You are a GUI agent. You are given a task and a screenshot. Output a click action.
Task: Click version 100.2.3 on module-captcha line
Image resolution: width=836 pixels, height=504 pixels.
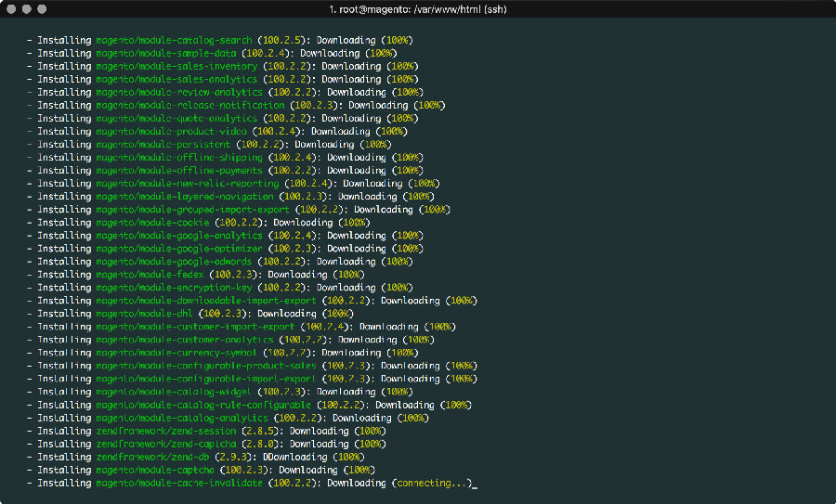(x=244, y=470)
